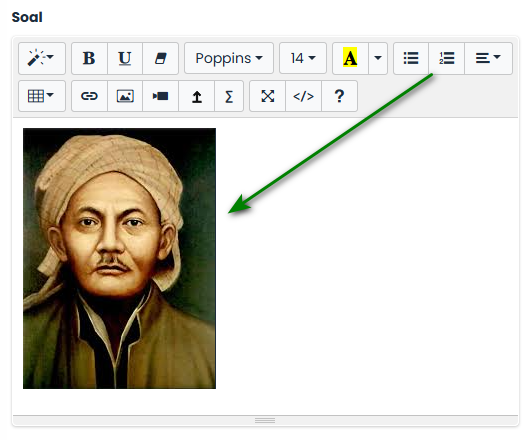Viewport: 532px width, 440px height.
Task: Switch to code view
Action: pos(303,96)
